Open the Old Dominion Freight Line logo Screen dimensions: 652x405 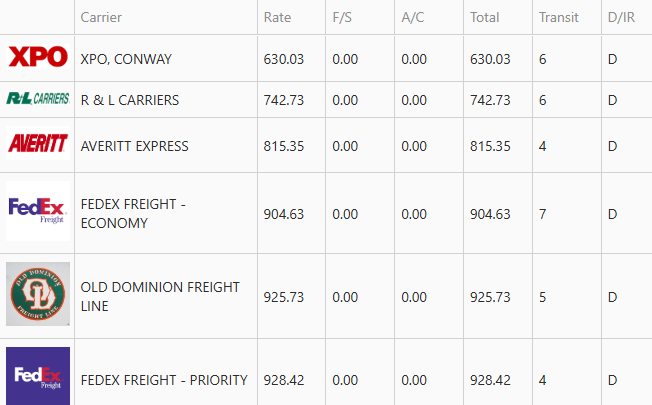point(38,294)
